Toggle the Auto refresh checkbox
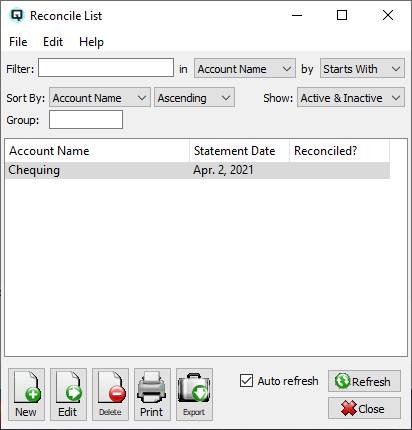The height and width of the screenshot is (430, 412). [x=246, y=381]
